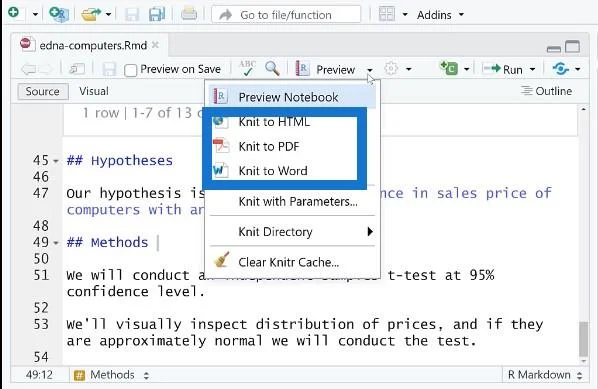Image resolution: width=598 pixels, height=389 pixels.
Task: Open the R Markdown file type selector
Action: (545, 375)
